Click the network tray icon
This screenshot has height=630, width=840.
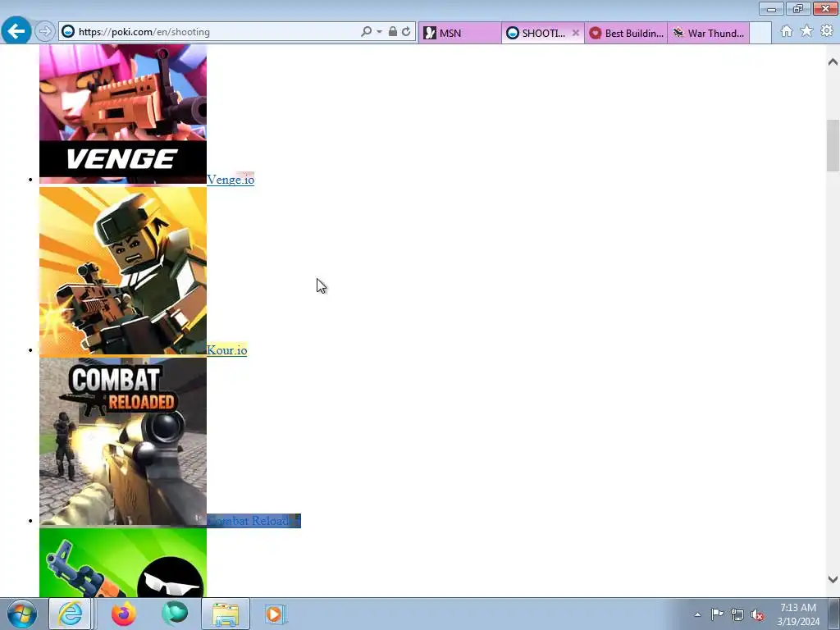click(737, 614)
